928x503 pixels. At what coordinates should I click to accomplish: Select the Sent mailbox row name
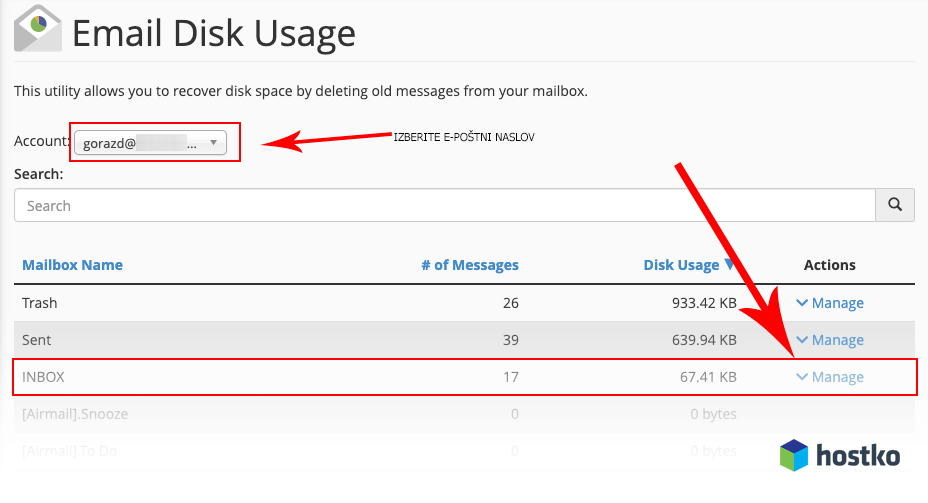click(37, 340)
